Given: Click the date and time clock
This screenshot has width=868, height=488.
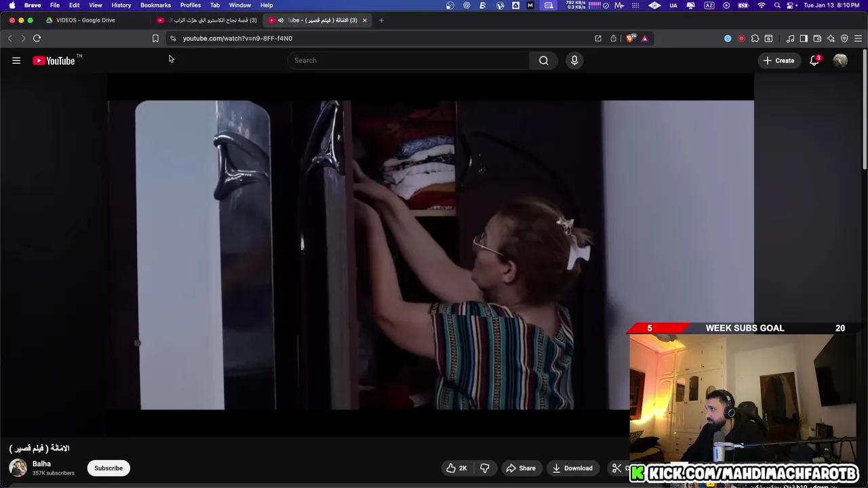Looking at the screenshot, I should click(x=832, y=5).
